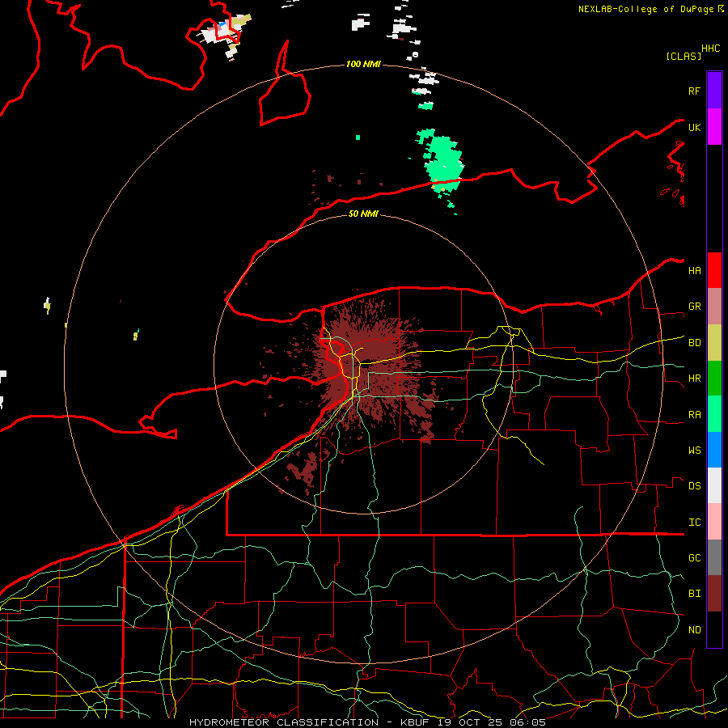The height and width of the screenshot is (728, 728).
Task: Click the 06:05 timestamp
Action: [x=528, y=722]
